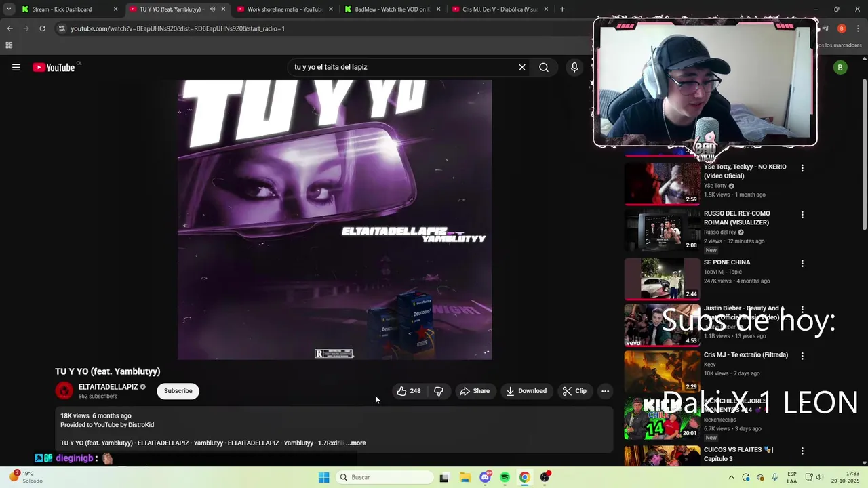Screen dimensions: 868x488
Task: Open a new Chrome tab
Action: 562,9
